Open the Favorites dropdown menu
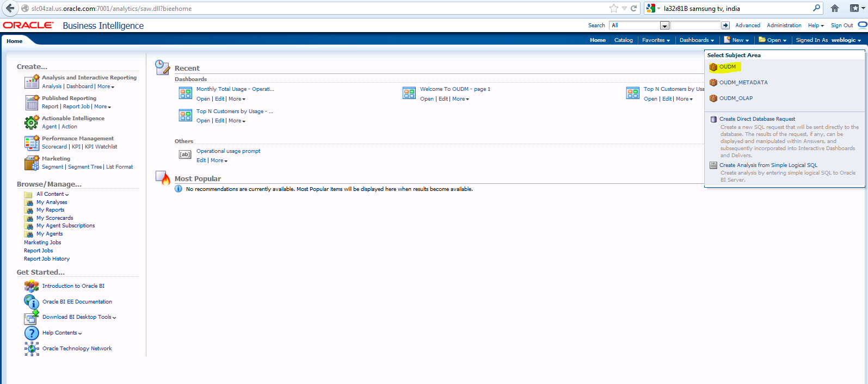The height and width of the screenshot is (384, 868). (x=656, y=40)
